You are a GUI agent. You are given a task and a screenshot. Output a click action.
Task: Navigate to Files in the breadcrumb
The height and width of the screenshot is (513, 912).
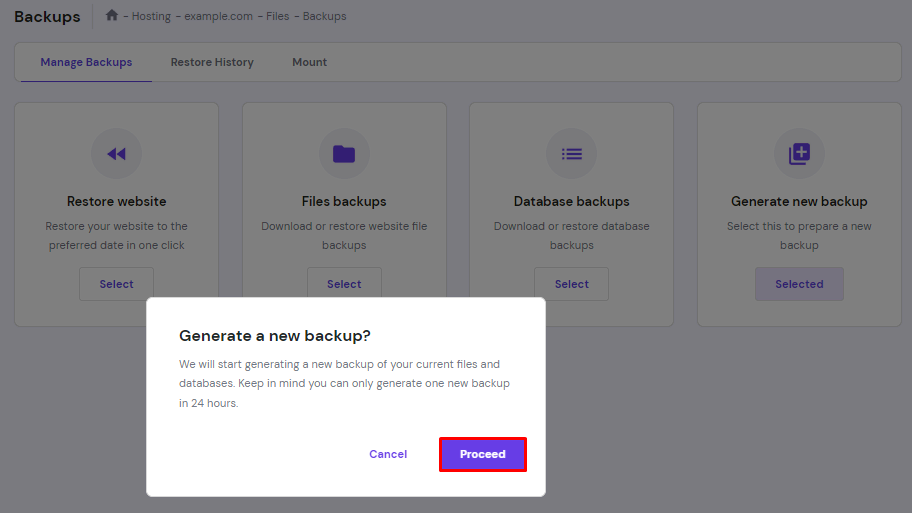[x=277, y=17]
